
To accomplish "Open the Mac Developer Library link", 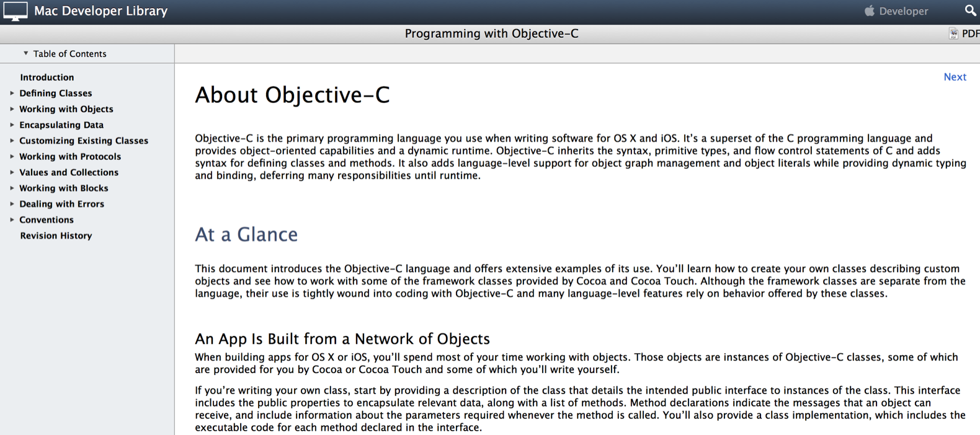I will pos(100,11).
